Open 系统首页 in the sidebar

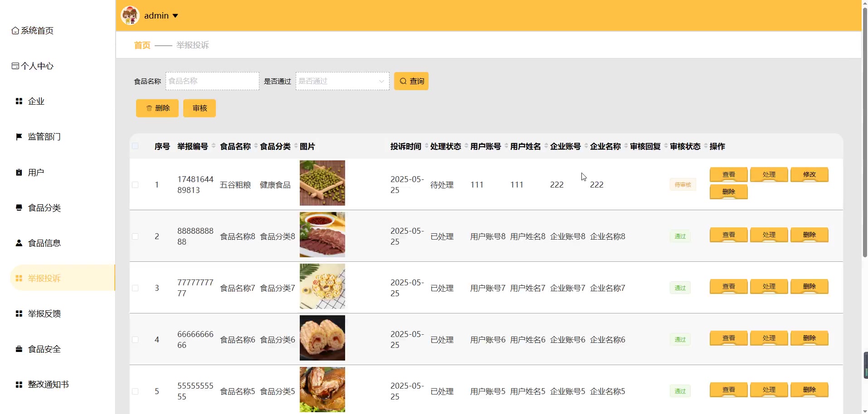[37, 31]
